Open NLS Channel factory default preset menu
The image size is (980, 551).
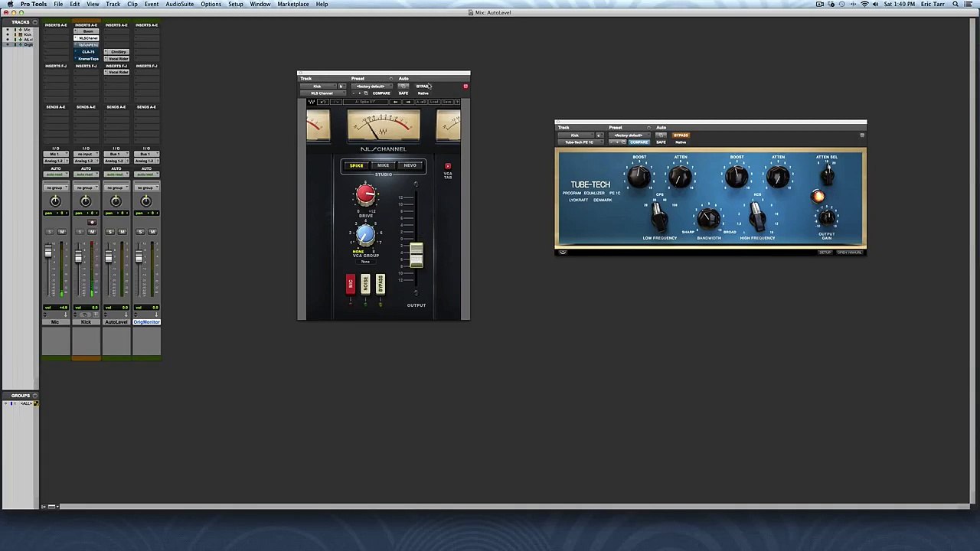click(372, 86)
